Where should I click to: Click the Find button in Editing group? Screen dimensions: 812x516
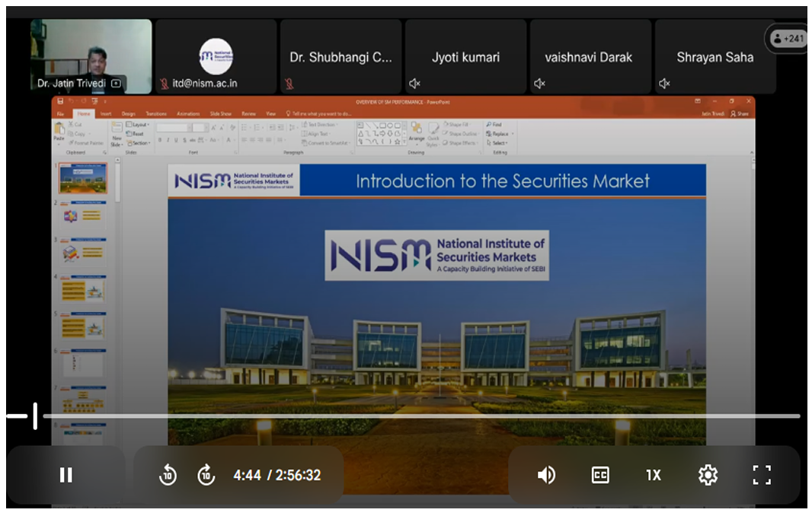point(494,125)
